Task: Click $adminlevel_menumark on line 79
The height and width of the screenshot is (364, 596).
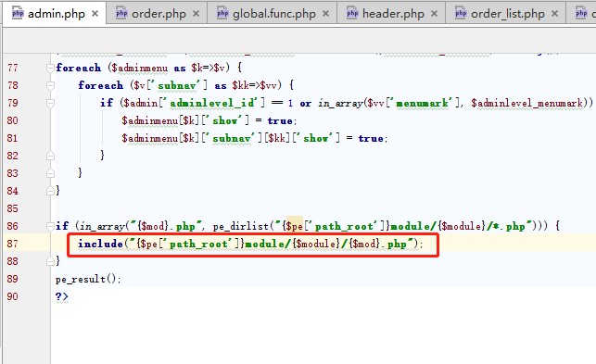Action: 526,103
